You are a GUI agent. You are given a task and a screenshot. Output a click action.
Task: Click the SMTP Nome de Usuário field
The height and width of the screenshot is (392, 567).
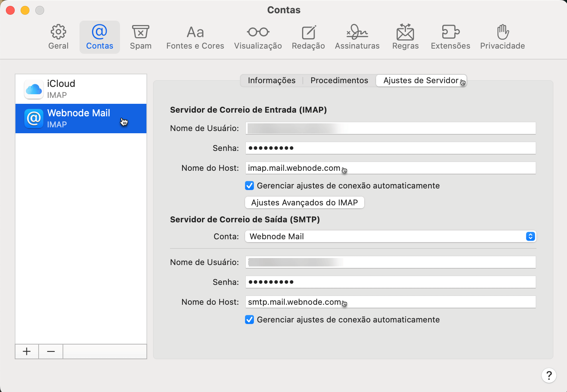tap(390, 262)
